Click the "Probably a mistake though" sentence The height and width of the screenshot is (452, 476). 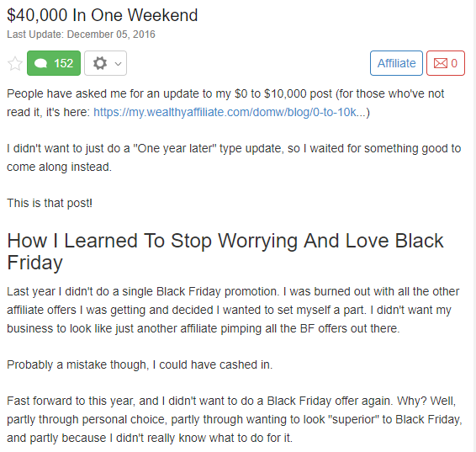[x=140, y=364]
